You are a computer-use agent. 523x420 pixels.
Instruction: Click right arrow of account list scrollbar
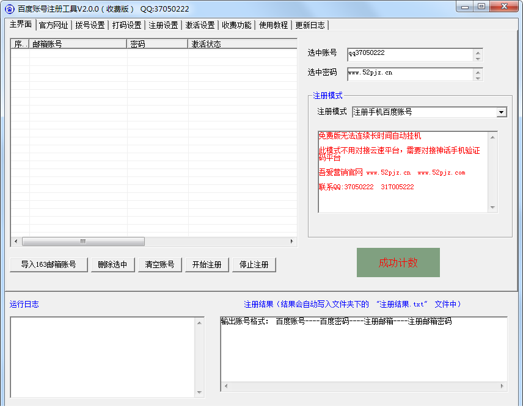292,241
